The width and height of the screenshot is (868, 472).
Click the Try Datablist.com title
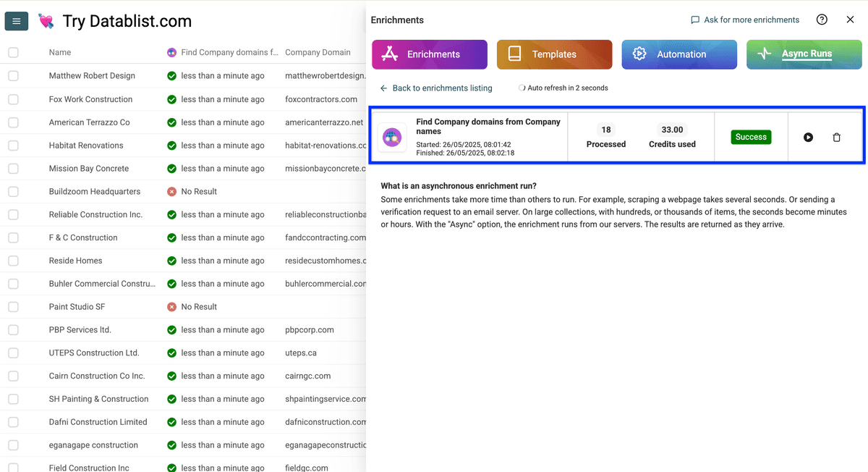pyautogui.click(x=127, y=22)
